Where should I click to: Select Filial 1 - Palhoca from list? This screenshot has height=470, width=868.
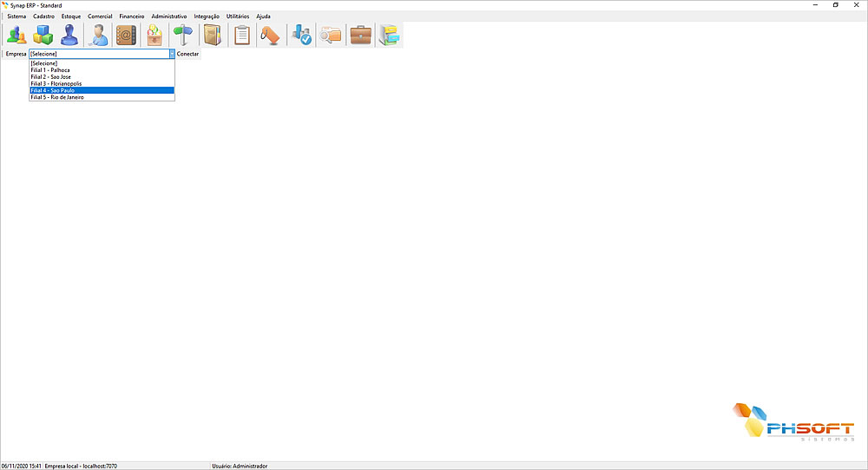click(50, 70)
